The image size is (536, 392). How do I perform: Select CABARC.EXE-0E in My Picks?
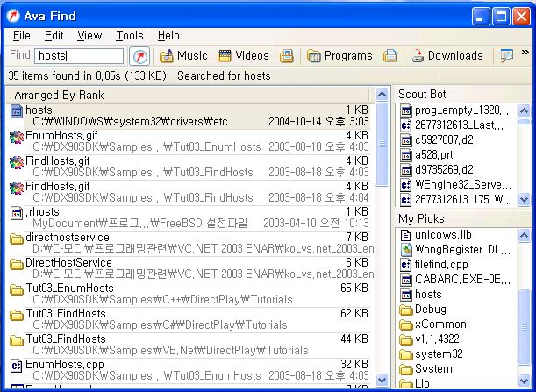pos(456,279)
